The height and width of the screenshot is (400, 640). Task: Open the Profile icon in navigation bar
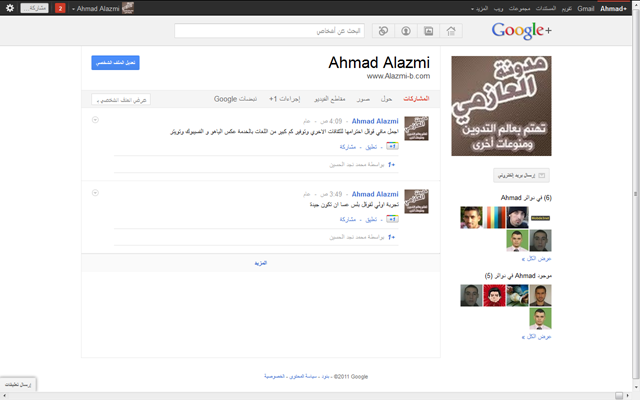(x=406, y=31)
